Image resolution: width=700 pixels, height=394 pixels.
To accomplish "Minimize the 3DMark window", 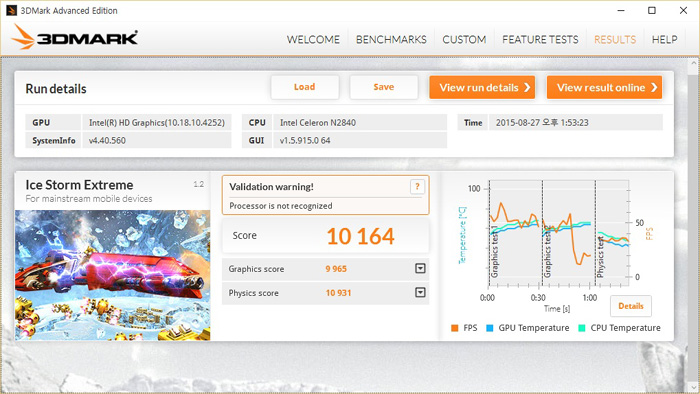I will pos(621,10).
